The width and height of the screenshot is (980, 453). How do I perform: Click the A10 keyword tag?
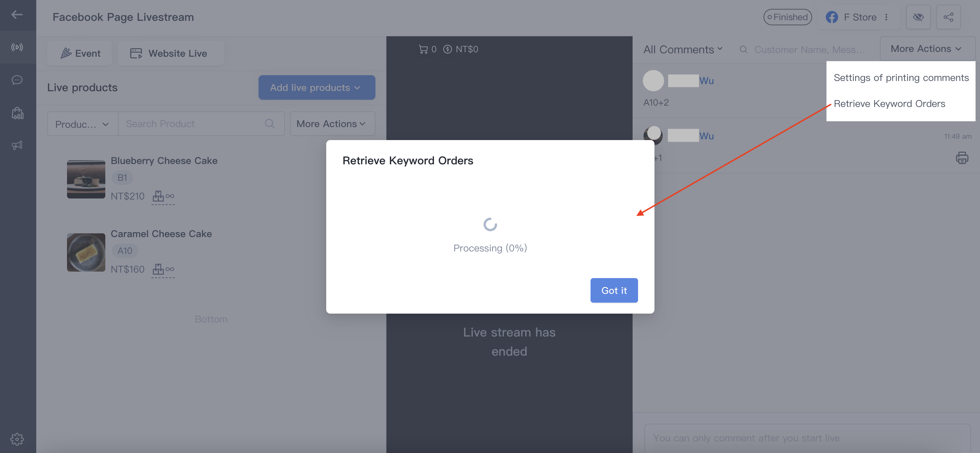point(125,251)
